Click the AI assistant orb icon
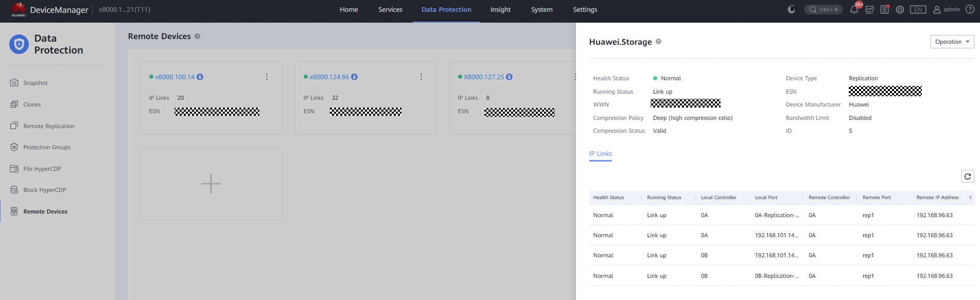 pos(792,10)
